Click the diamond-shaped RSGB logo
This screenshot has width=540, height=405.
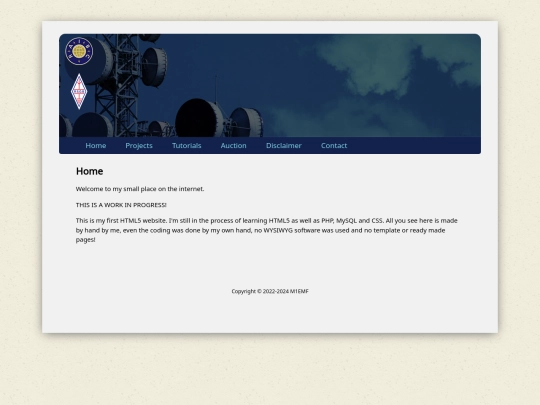79,92
